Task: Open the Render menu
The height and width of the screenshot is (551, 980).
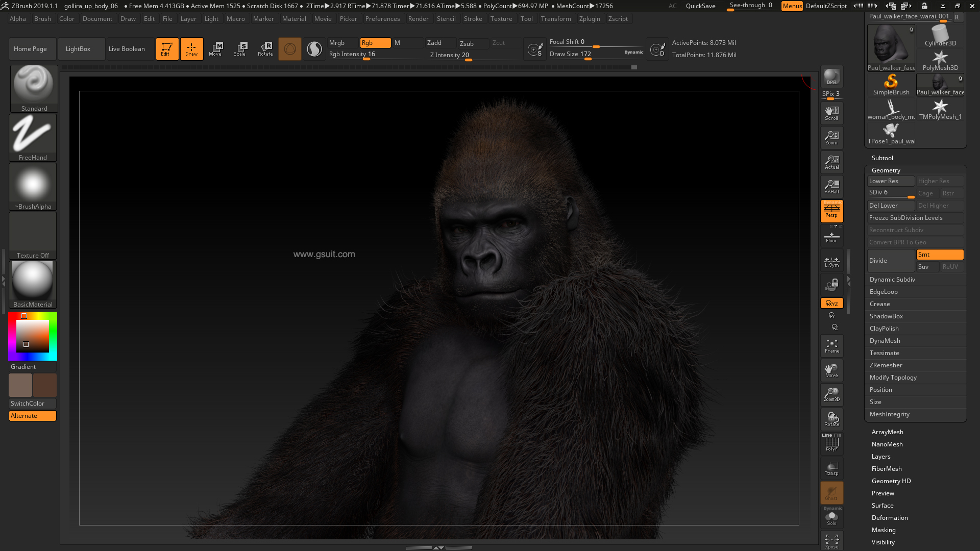Action: pyautogui.click(x=419, y=19)
